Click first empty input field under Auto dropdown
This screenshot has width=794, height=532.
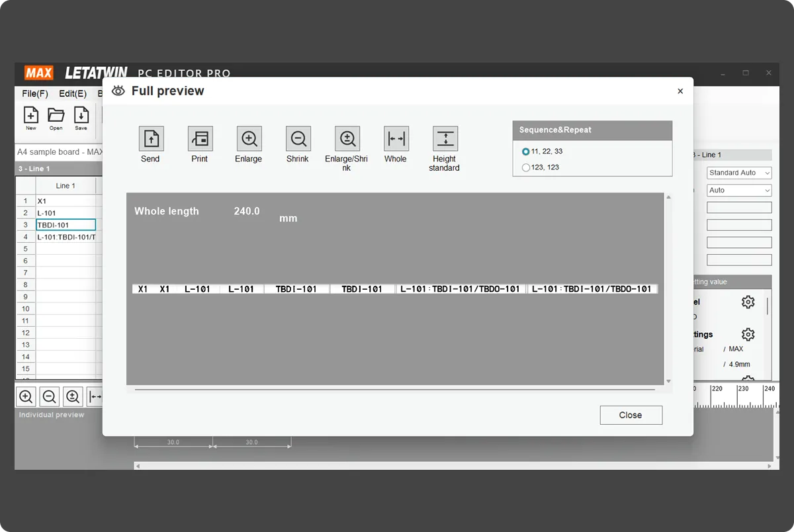click(x=739, y=208)
